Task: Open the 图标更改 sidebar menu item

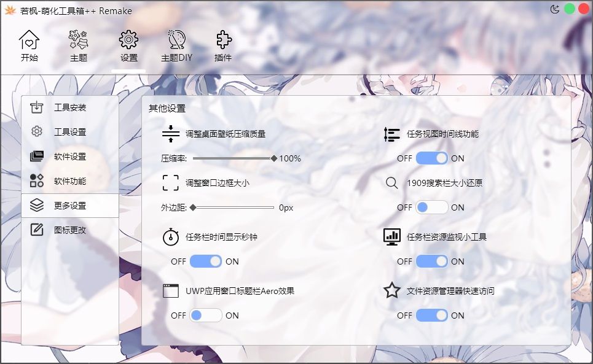Action: tap(70, 230)
